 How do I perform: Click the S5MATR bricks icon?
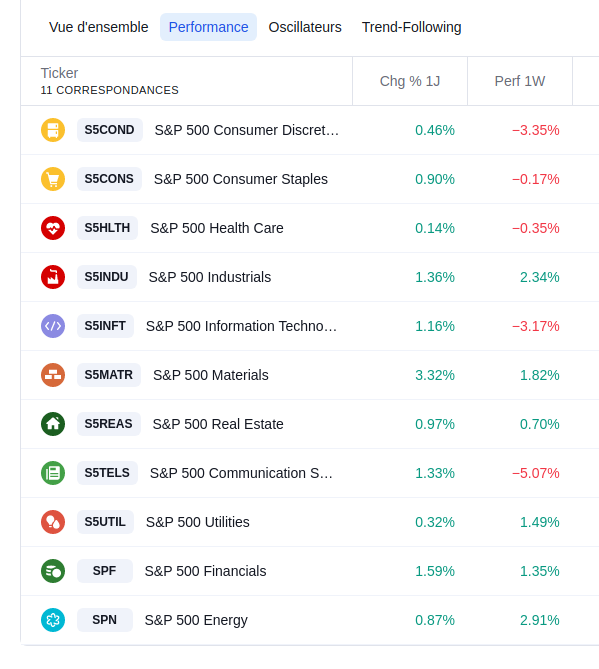[x=53, y=375]
